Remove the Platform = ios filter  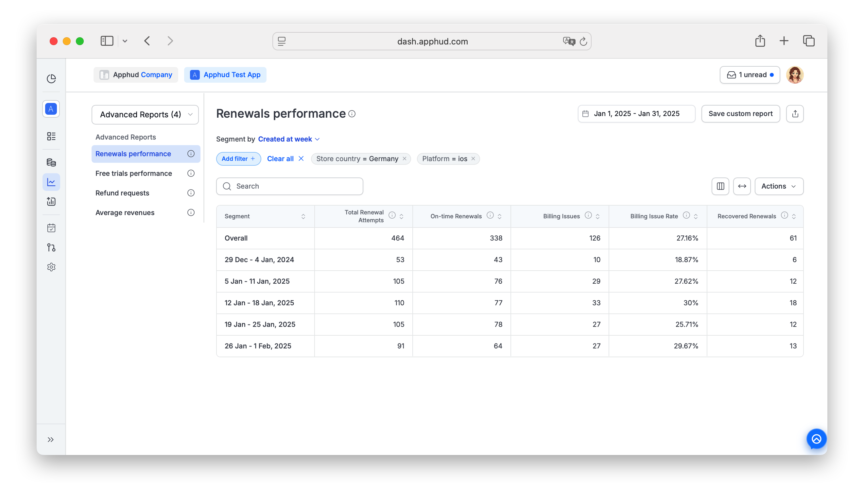(473, 159)
